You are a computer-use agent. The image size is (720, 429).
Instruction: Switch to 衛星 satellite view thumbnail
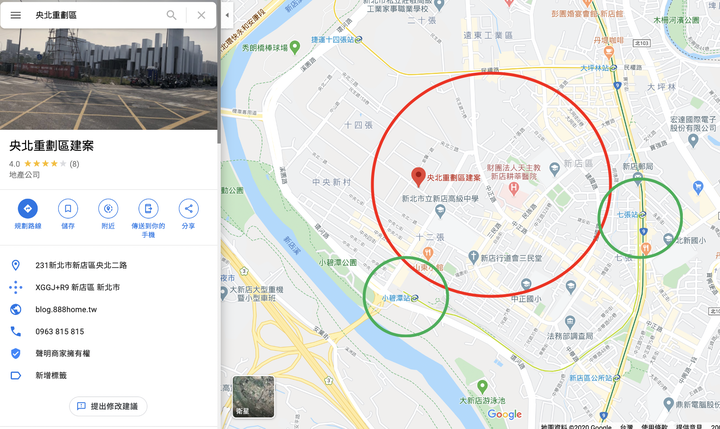(x=253, y=396)
